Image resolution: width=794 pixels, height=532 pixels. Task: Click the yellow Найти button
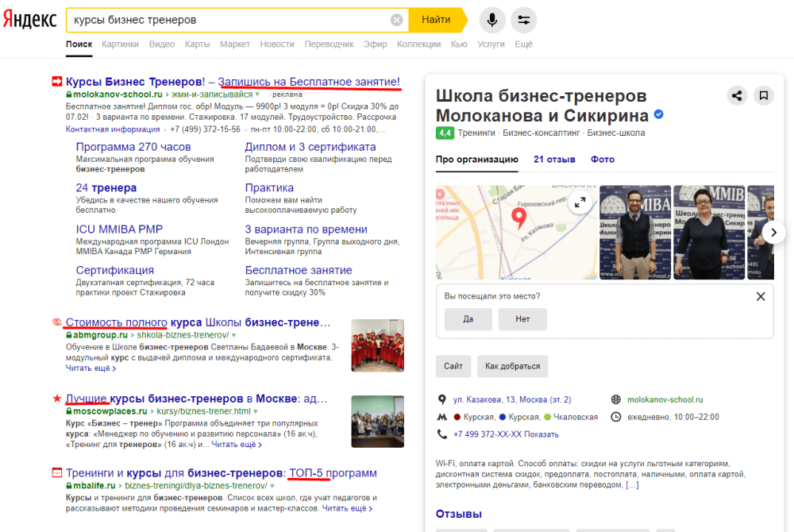[x=437, y=20]
